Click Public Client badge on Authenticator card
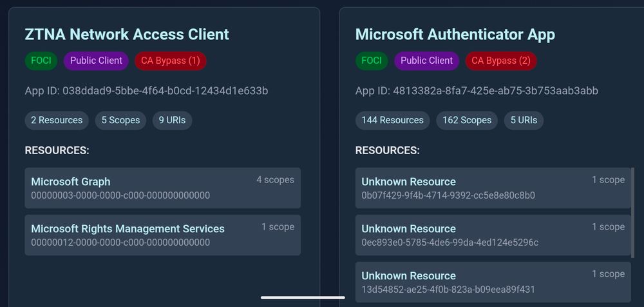The width and height of the screenshot is (644, 307). [427, 61]
